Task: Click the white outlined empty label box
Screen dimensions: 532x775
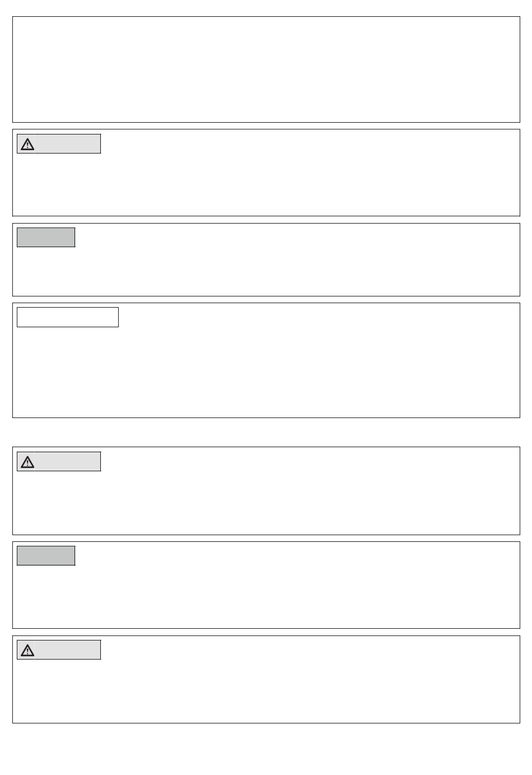Action: click(68, 317)
